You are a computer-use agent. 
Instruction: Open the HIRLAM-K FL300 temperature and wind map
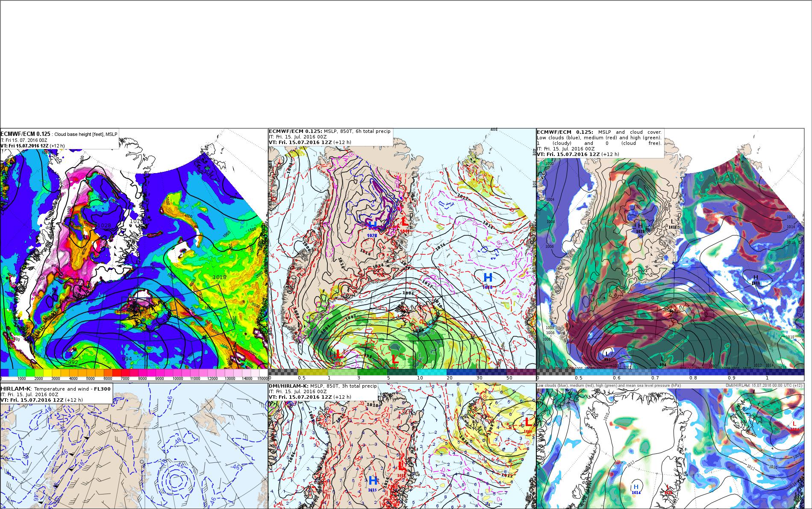click(134, 446)
